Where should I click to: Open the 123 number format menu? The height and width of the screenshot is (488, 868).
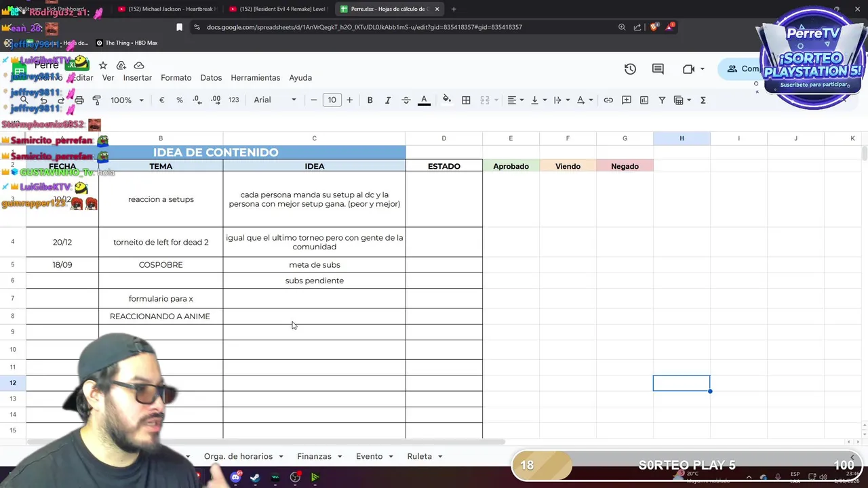pyautogui.click(x=234, y=100)
